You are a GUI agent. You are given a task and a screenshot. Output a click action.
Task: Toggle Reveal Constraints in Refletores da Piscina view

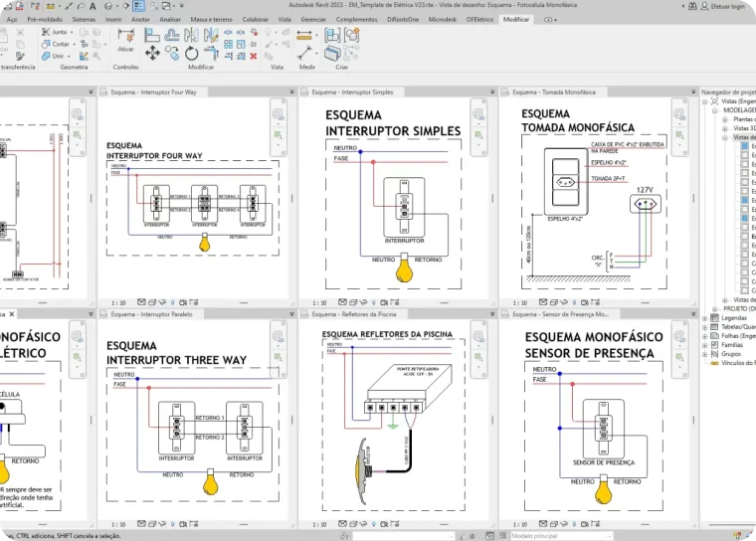395,524
